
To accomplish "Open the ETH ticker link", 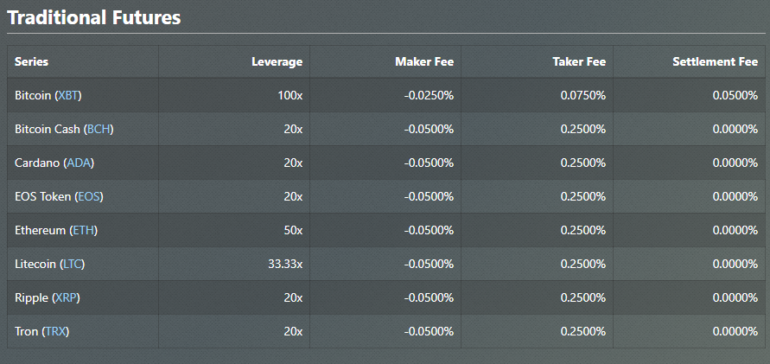I will (x=83, y=230).
